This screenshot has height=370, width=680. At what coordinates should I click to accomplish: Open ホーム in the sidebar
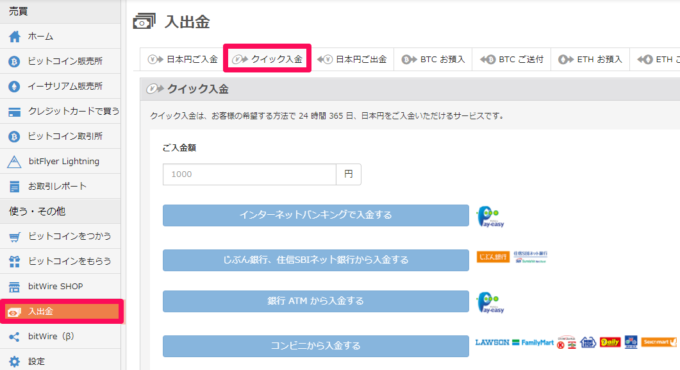(x=60, y=36)
